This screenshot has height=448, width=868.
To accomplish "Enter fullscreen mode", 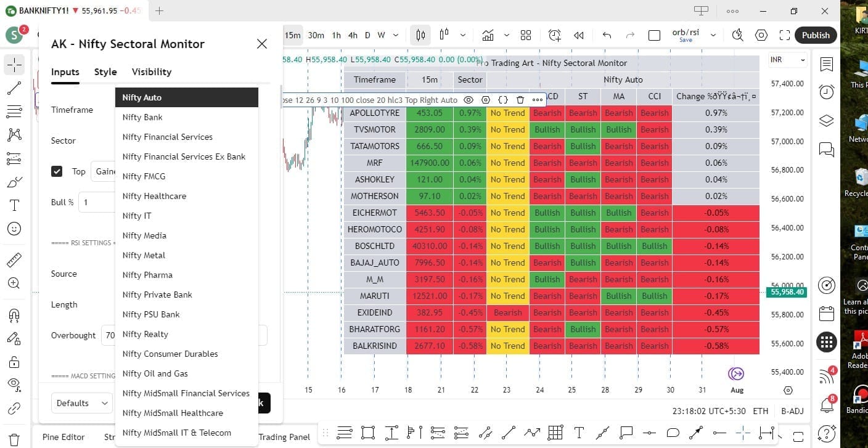I will pyautogui.click(x=785, y=35).
